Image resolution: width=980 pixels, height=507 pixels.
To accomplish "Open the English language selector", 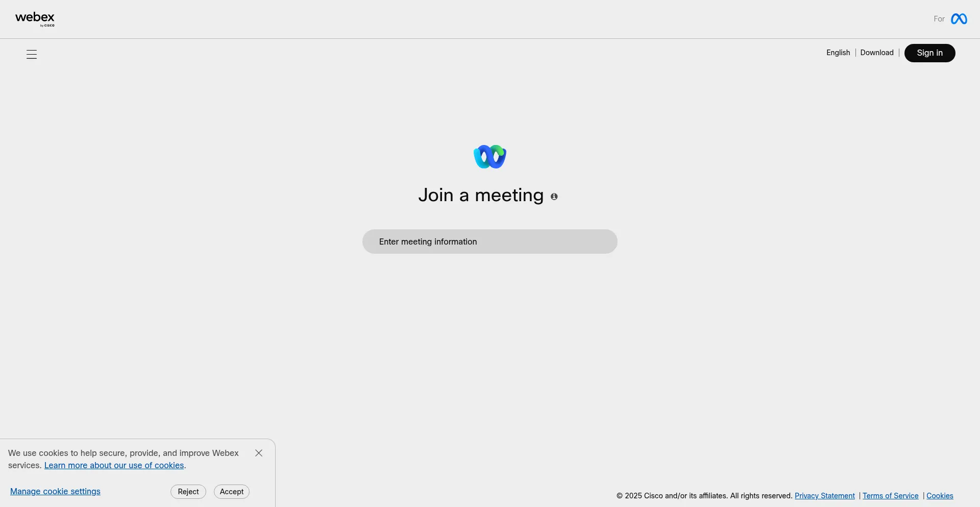I will (x=838, y=53).
